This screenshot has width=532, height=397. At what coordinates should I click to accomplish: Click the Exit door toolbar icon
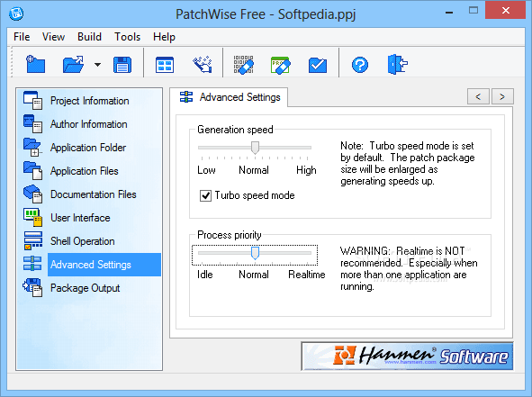pyautogui.click(x=397, y=64)
